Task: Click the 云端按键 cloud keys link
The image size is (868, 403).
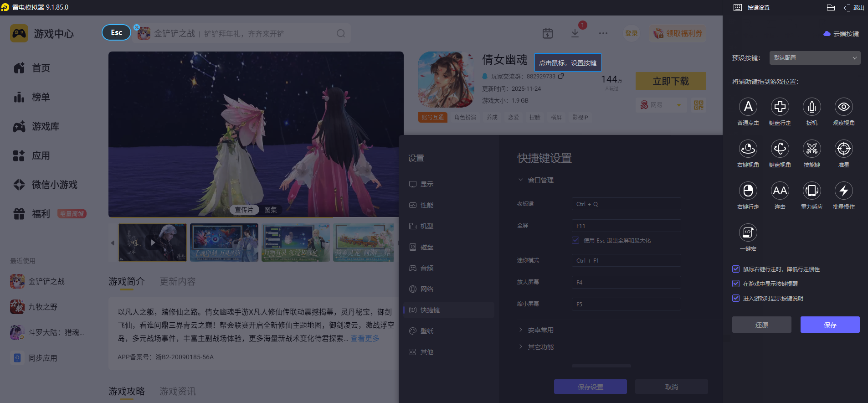Action: coord(841,34)
